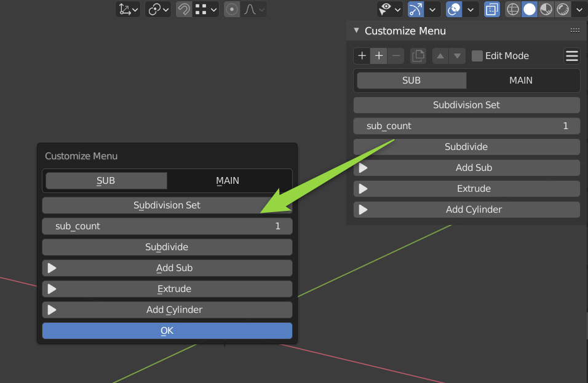Open snapping options grid dropdown
The image size is (588, 383).
coord(205,9)
